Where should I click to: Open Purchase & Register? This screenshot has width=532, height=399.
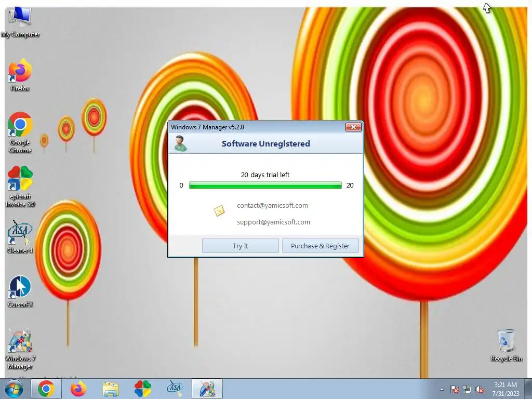click(x=320, y=246)
